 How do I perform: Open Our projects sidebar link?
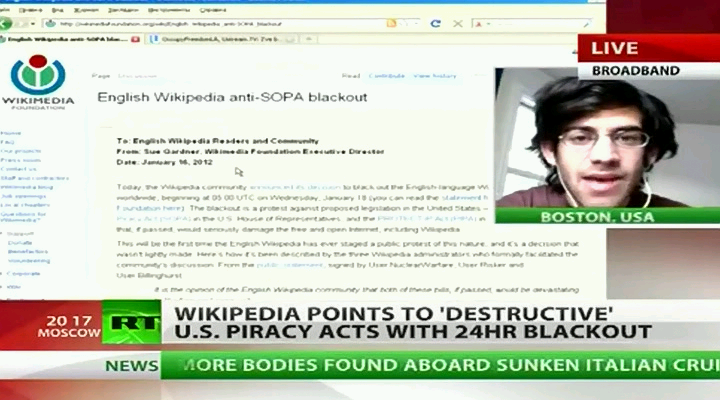[x=21, y=151]
